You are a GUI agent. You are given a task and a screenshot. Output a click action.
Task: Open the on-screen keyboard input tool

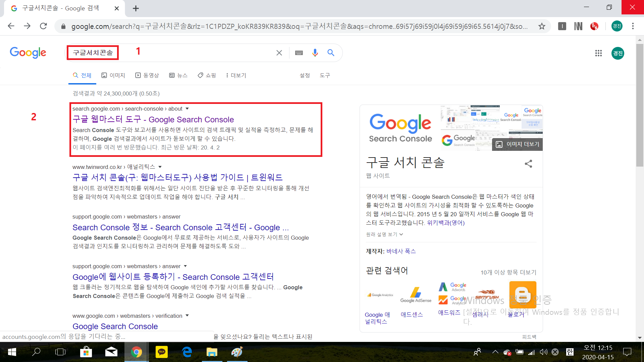(x=299, y=53)
